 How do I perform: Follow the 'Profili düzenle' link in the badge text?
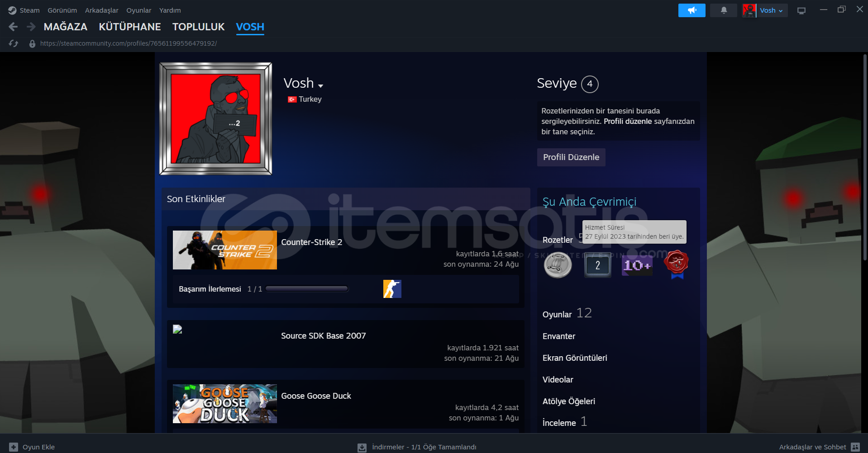pyautogui.click(x=628, y=121)
